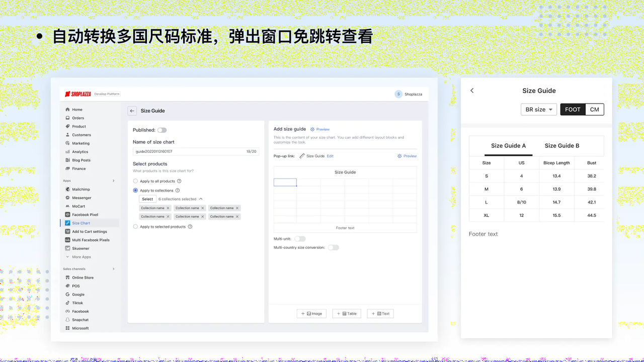Click the "Bicep Length" column header

click(556, 163)
